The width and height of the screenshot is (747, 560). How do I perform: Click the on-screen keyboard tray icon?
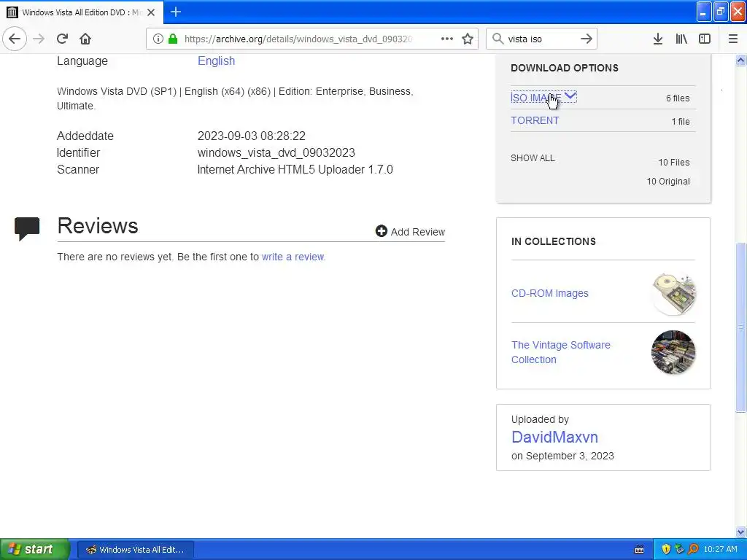[639, 550]
